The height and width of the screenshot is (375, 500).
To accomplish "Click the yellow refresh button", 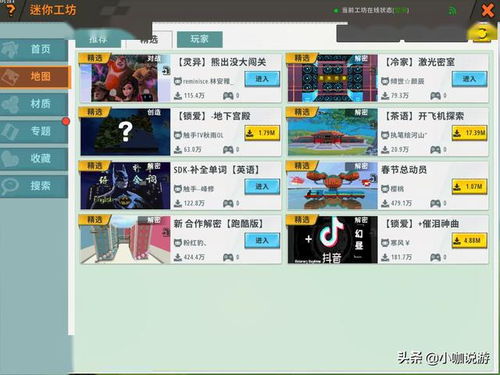I will (482, 33).
